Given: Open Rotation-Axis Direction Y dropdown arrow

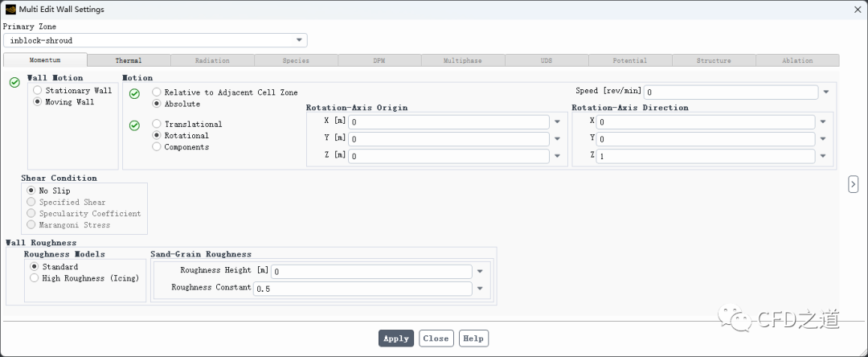Looking at the screenshot, I should pos(823,139).
